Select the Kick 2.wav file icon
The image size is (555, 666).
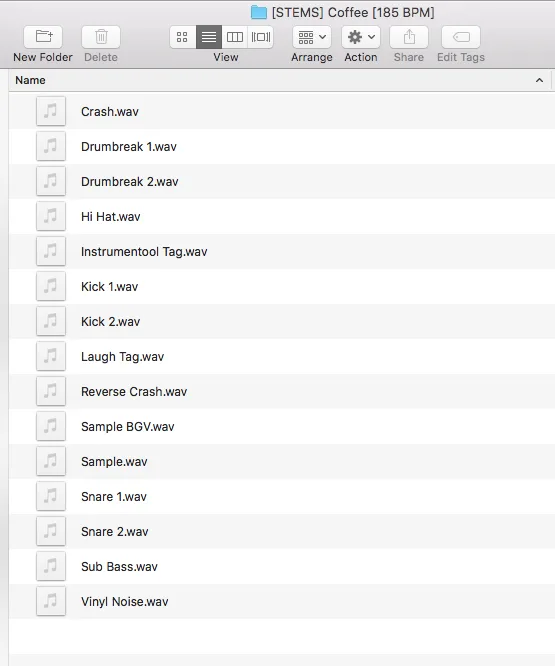coord(51,321)
